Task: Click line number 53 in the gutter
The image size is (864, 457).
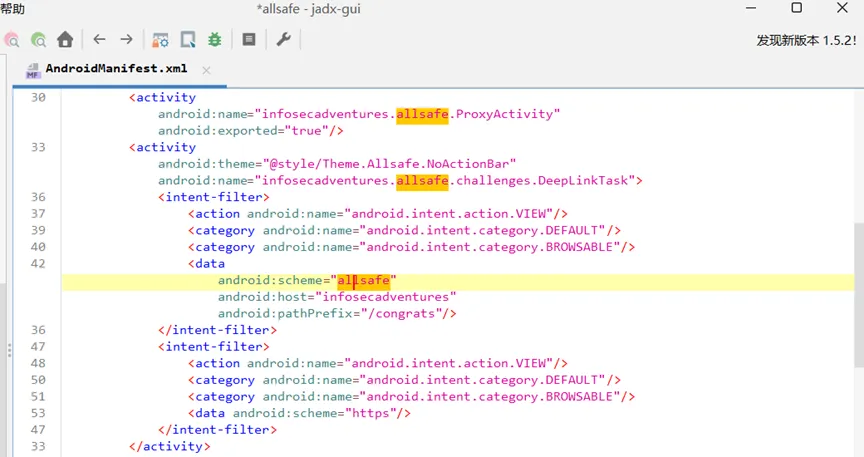Action: coord(38,413)
